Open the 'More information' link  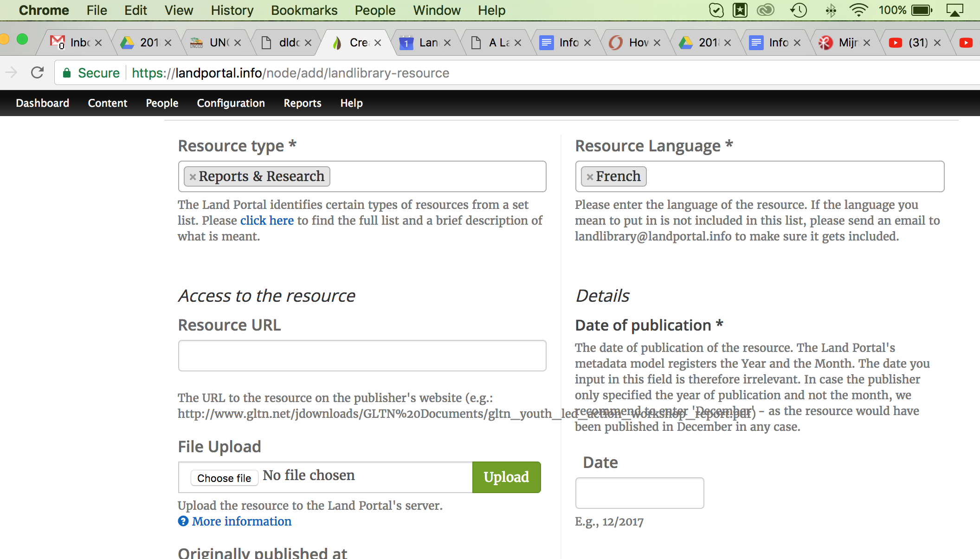pos(242,521)
